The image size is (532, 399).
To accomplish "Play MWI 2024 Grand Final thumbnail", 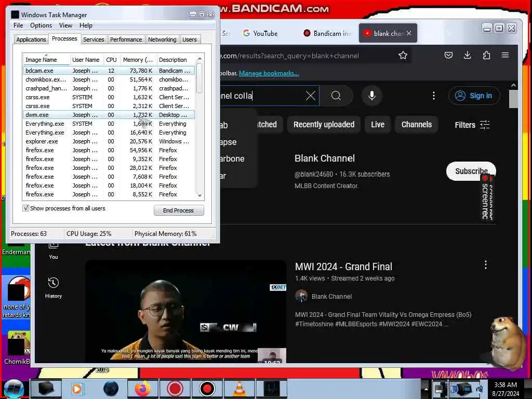I will (185, 312).
